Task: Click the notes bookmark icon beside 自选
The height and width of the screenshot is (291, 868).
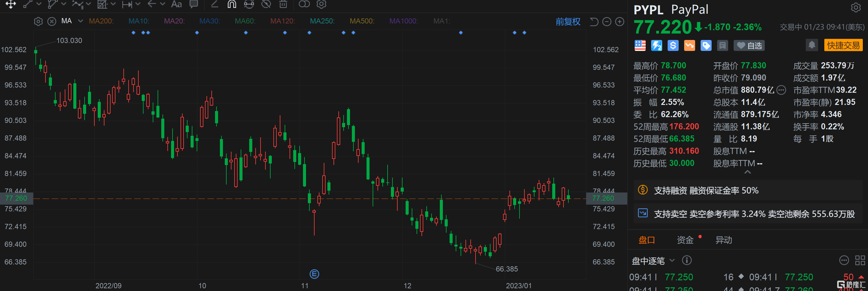Action: coord(722,45)
